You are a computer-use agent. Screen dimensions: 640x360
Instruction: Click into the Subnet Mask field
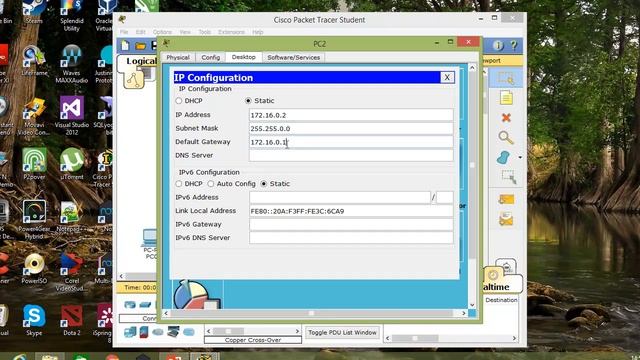click(351, 129)
